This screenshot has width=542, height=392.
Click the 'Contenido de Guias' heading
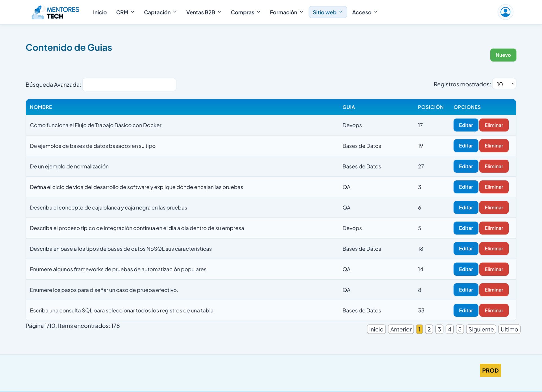[x=69, y=48]
